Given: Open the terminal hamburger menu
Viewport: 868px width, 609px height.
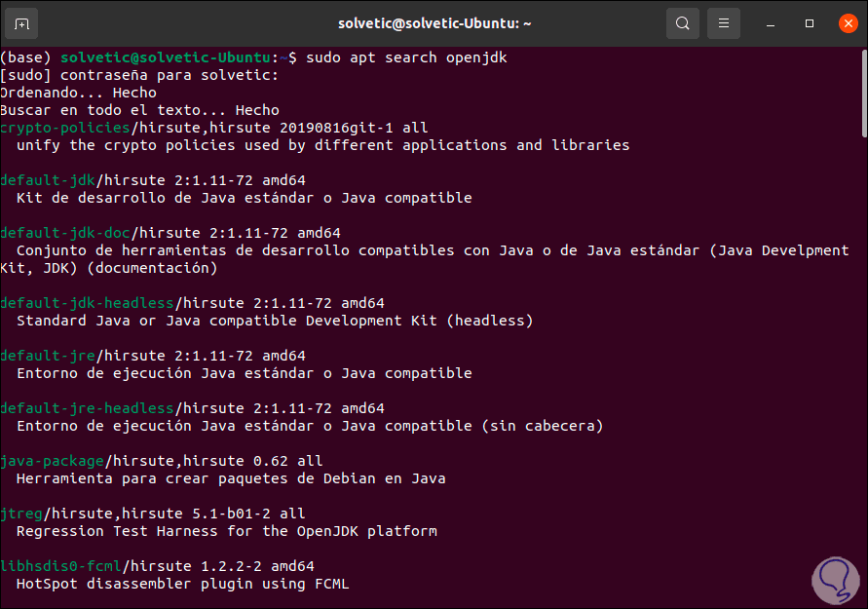Looking at the screenshot, I should [724, 22].
